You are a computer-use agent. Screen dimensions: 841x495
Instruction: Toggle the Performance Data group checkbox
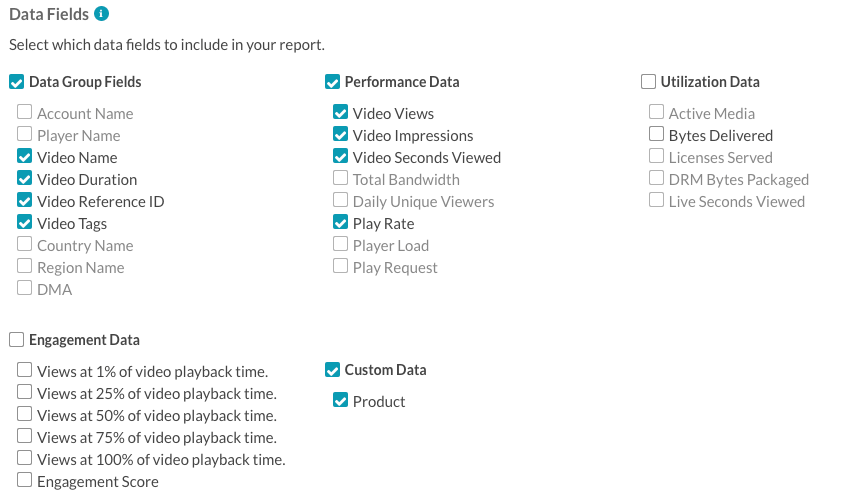[333, 82]
